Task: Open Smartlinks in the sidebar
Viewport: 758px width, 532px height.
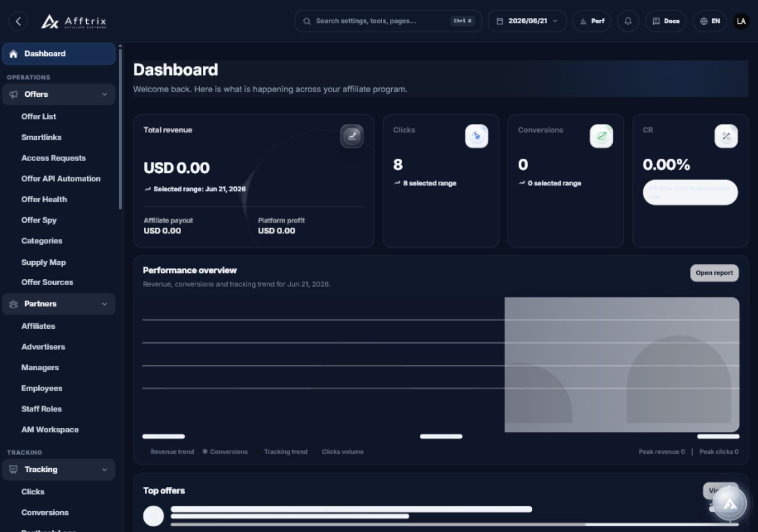Action: point(41,137)
